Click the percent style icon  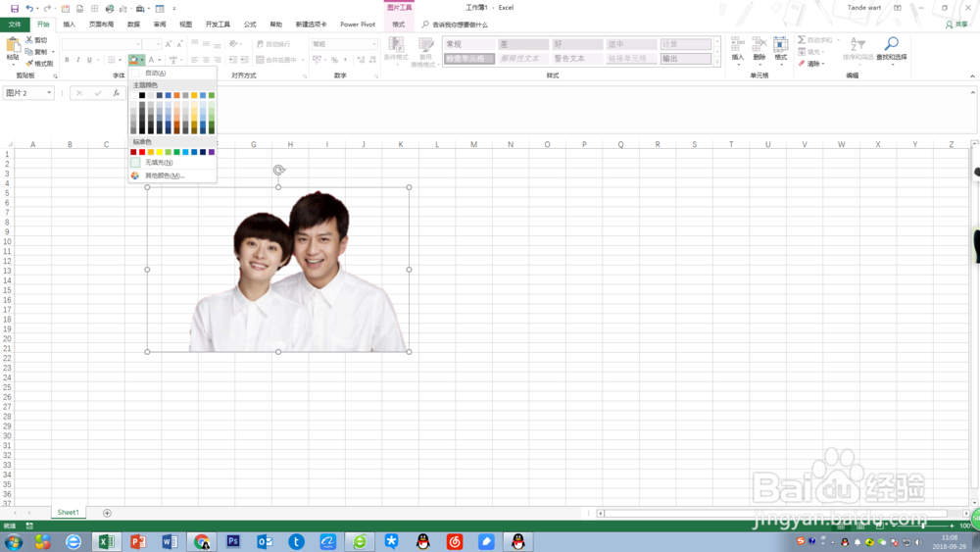click(x=334, y=60)
